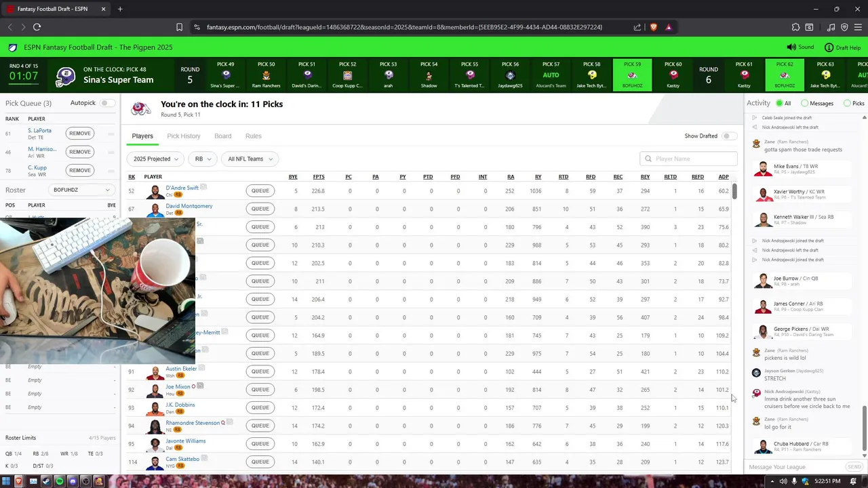Open Spotify from the taskbar

(60, 481)
